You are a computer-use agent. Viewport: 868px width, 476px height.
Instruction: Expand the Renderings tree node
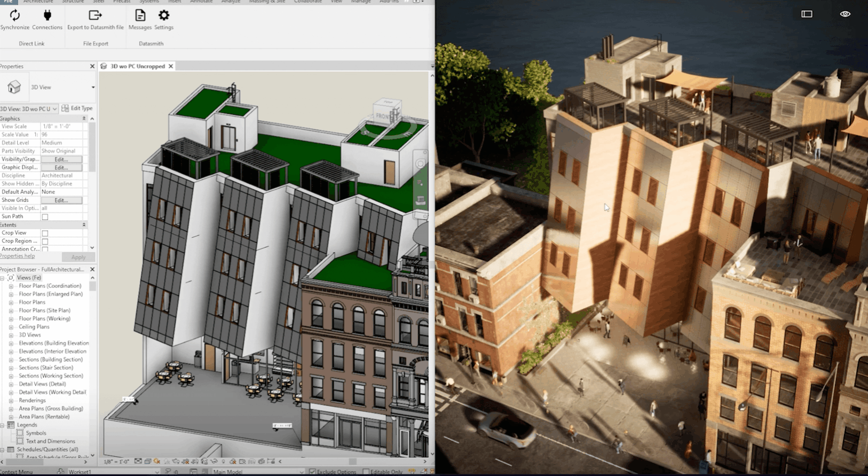pos(11,401)
